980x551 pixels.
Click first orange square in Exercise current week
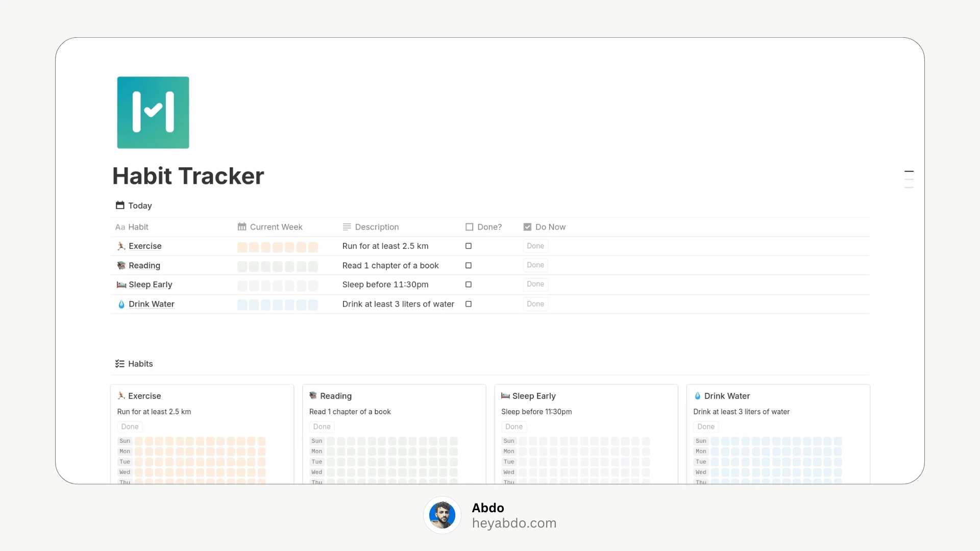(x=242, y=247)
